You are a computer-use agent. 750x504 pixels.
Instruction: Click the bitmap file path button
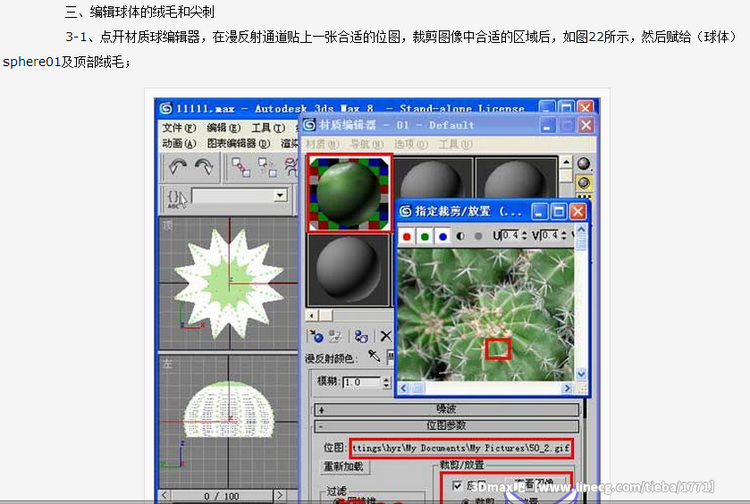tap(461, 446)
